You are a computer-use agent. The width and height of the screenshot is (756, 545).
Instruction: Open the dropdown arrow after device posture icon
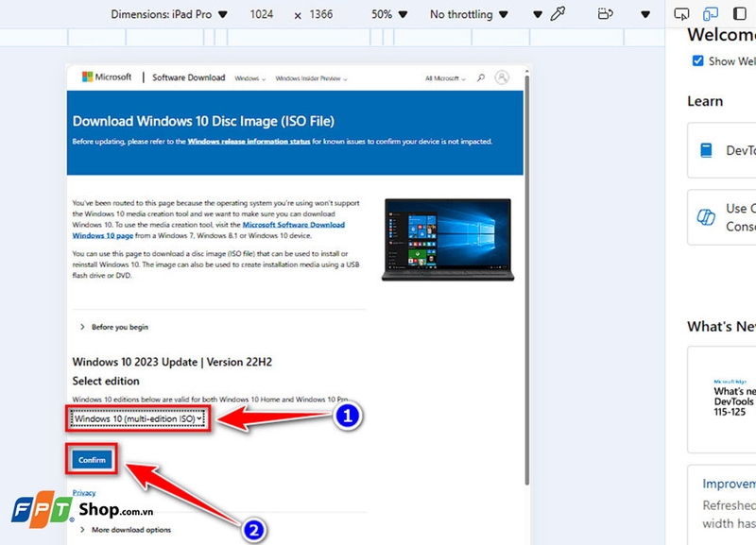point(645,14)
